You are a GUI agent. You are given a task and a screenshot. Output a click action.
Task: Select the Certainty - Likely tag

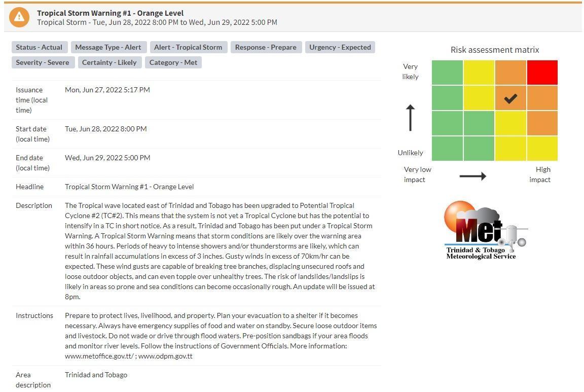109,62
